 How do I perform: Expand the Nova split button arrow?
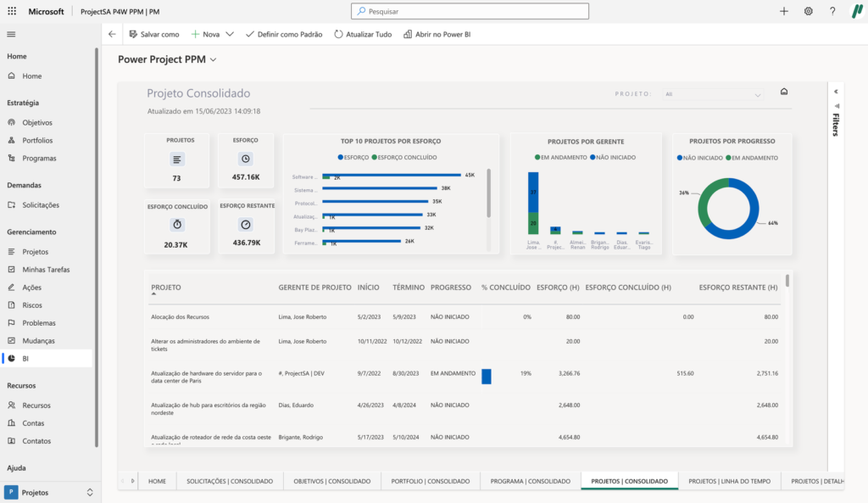pyautogui.click(x=230, y=34)
